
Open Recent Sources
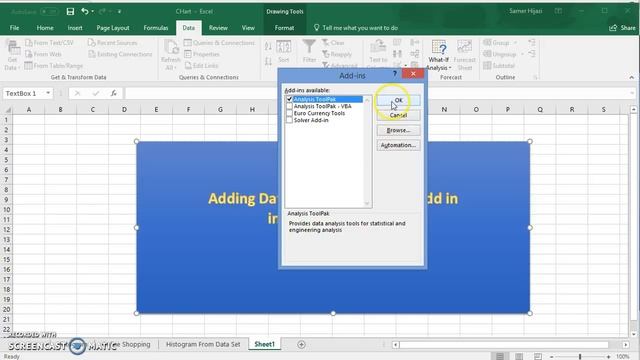pos(113,42)
